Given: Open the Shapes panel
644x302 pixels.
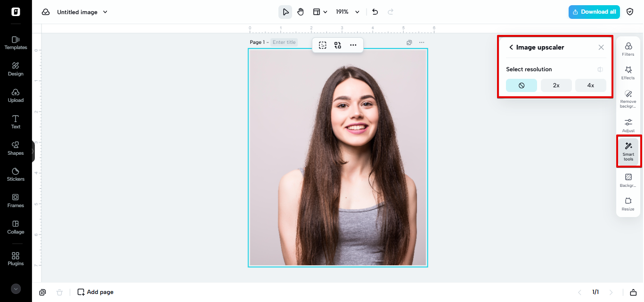Looking at the screenshot, I should pos(16,148).
